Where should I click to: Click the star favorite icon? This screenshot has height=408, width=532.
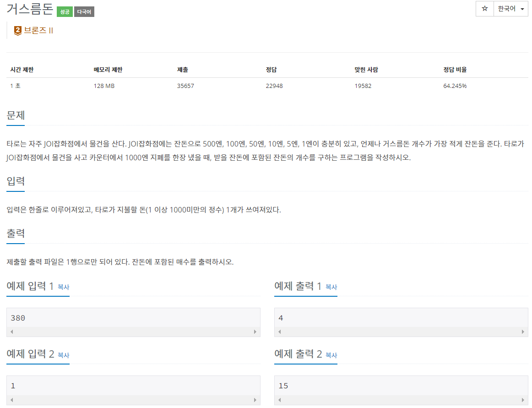(484, 9)
